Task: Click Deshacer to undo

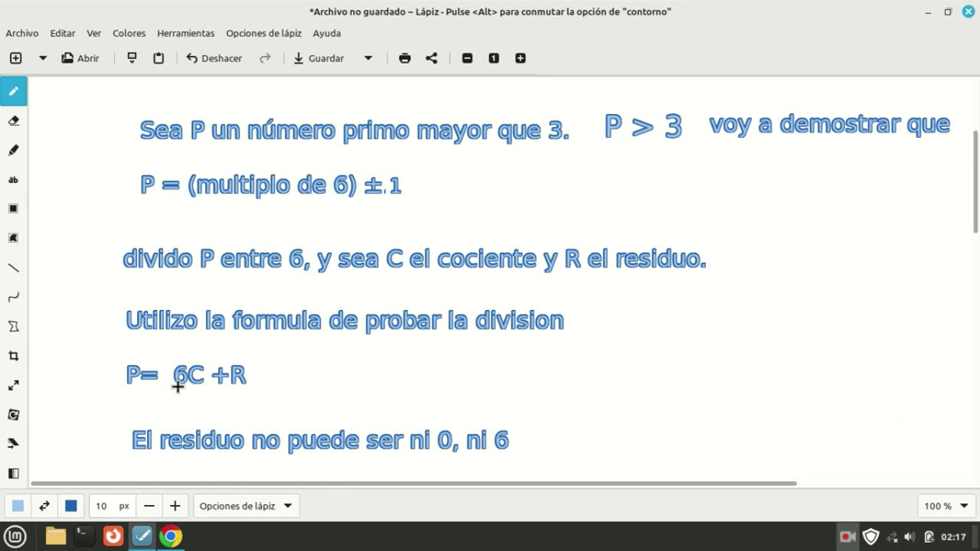Action: tap(214, 58)
